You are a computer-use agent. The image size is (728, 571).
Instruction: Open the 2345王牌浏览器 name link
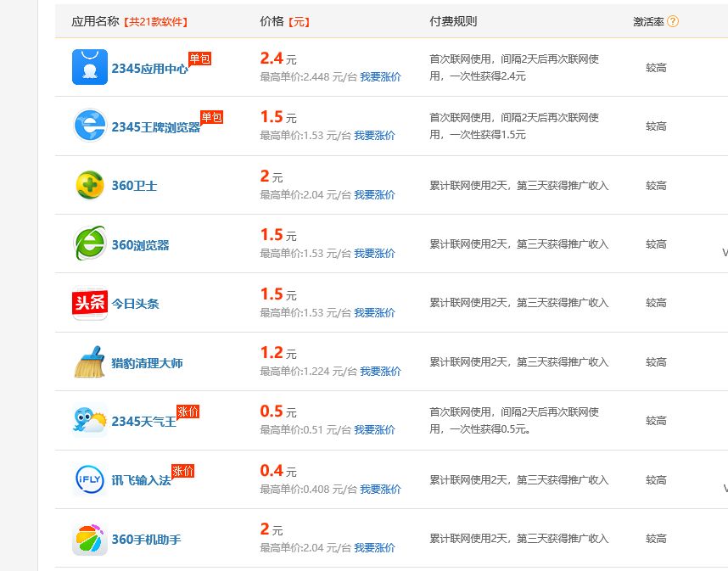(155, 127)
